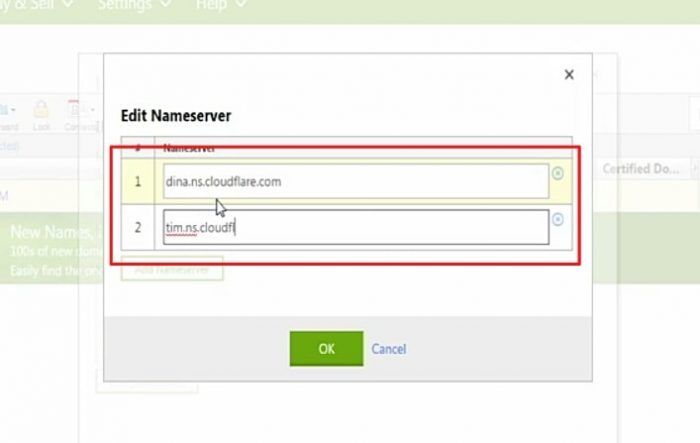Click the Nameserver column header
Viewport: 700px width, 443px height.
click(189, 148)
